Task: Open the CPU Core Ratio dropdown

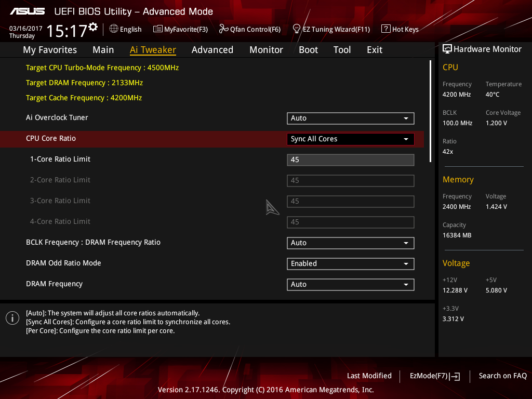Action: (x=351, y=139)
